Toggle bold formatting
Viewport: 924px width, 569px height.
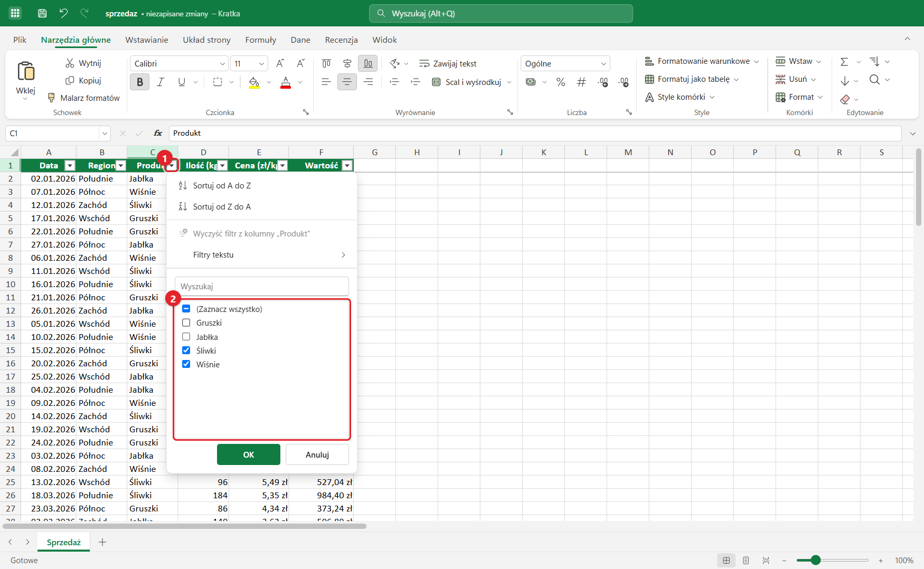coord(140,82)
